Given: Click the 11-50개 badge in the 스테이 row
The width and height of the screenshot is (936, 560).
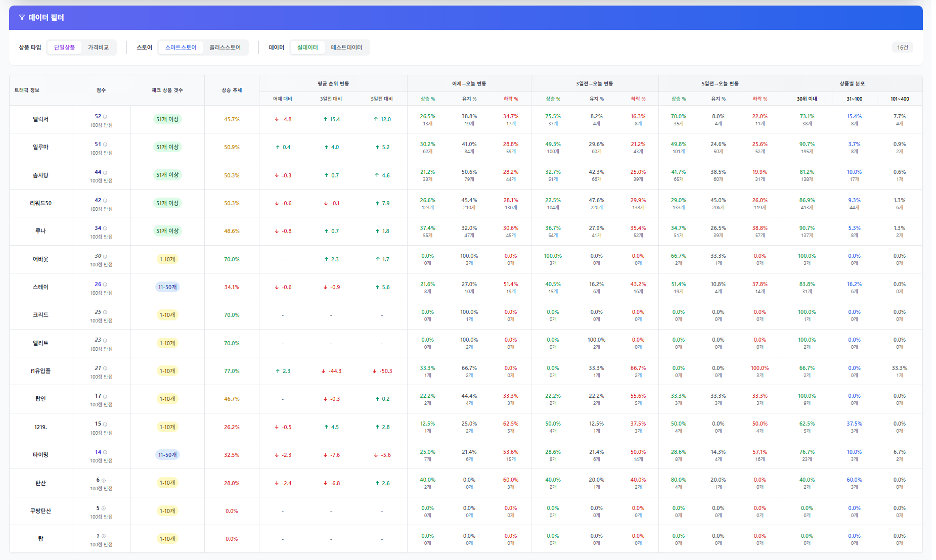Looking at the screenshot, I should tap(167, 287).
